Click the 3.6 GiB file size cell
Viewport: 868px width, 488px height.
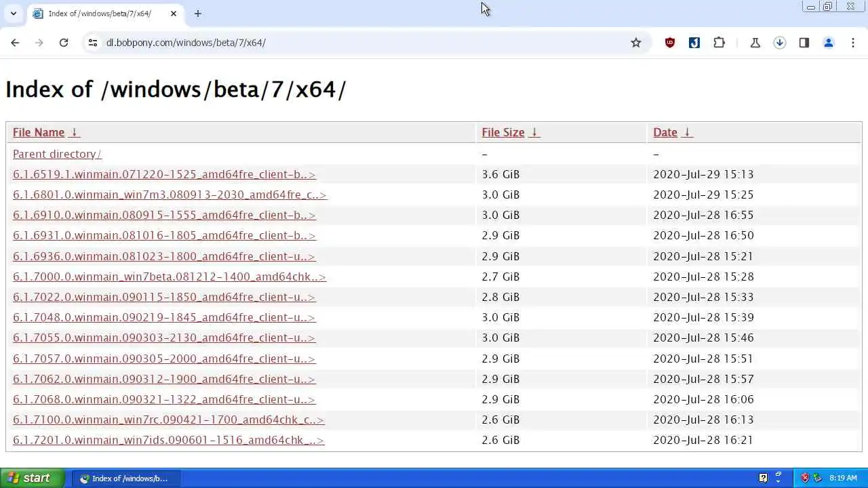(x=500, y=174)
